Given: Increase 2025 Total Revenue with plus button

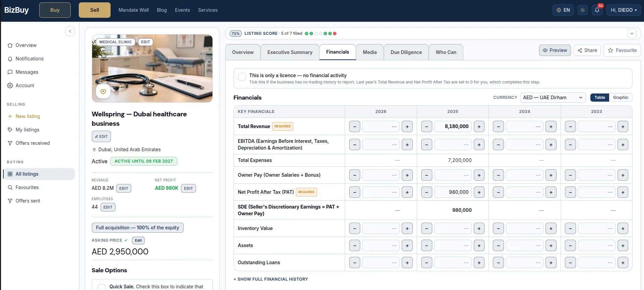Looking at the screenshot, I should [x=479, y=126].
